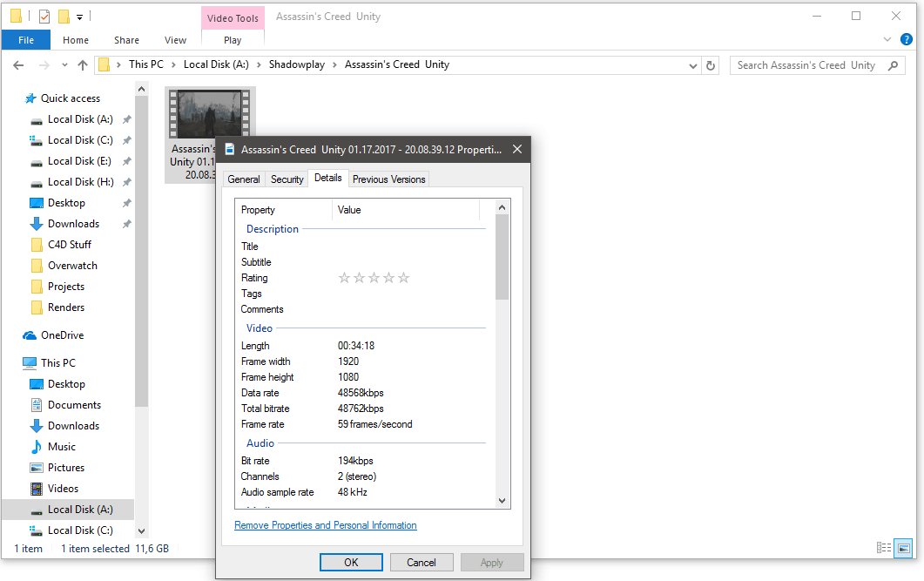Open the File menu
924x581 pixels.
click(x=26, y=40)
